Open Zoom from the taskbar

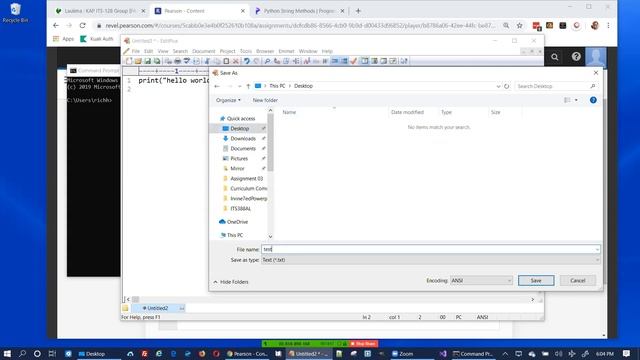(x=403, y=354)
